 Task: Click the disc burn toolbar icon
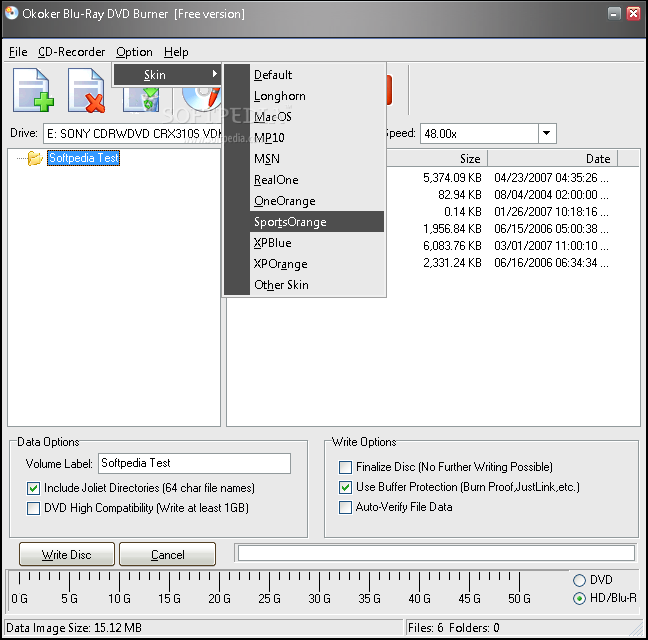click(x=201, y=98)
